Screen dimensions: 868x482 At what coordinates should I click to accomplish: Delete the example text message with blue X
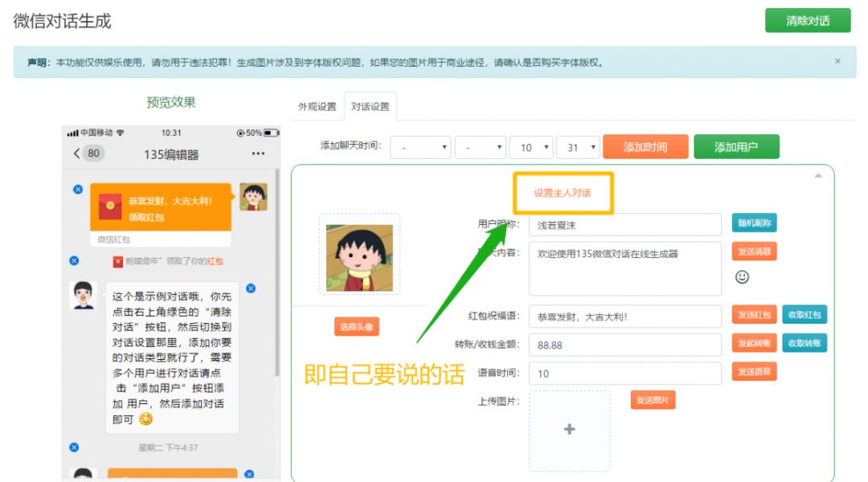click(x=251, y=288)
